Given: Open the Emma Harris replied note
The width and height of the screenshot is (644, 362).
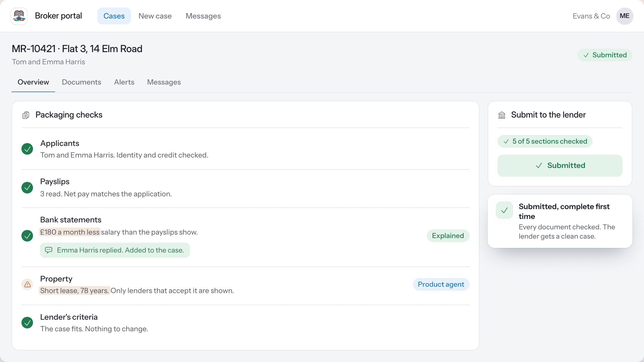Looking at the screenshot, I should tap(115, 250).
